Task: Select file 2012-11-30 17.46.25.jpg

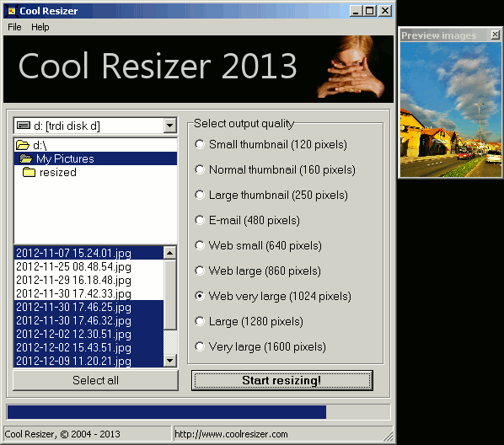Action: (89, 307)
